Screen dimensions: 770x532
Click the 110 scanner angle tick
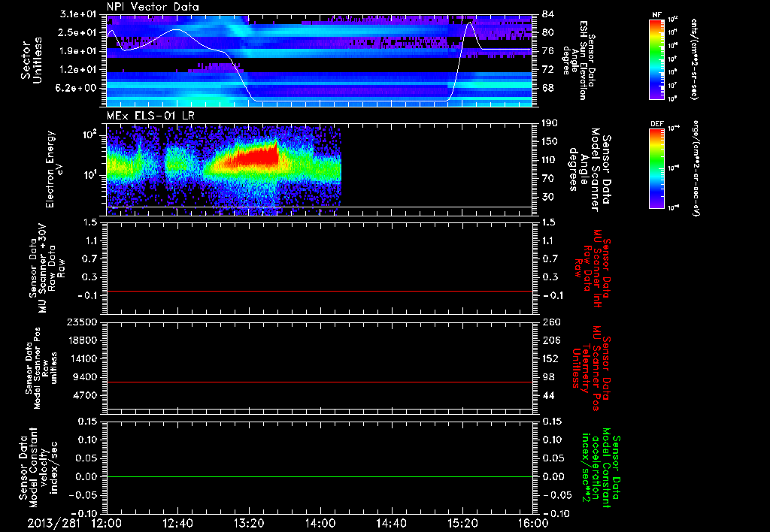(550, 160)
